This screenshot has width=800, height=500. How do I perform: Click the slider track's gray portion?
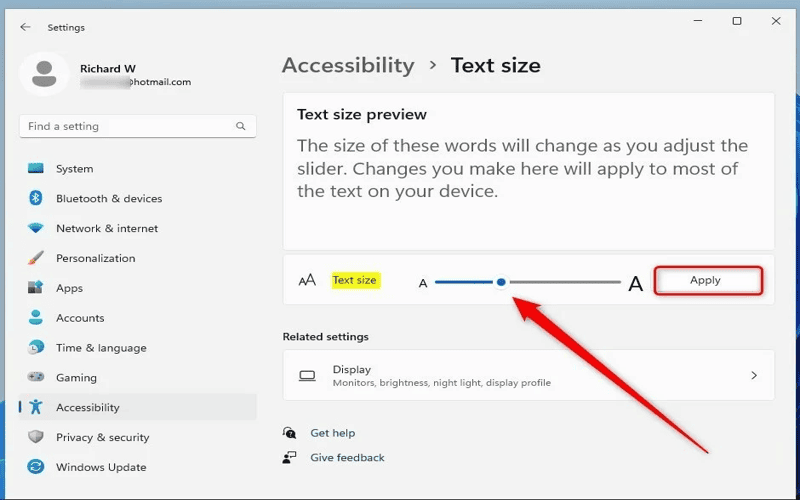pyautogui.click(x=564, y=282)
